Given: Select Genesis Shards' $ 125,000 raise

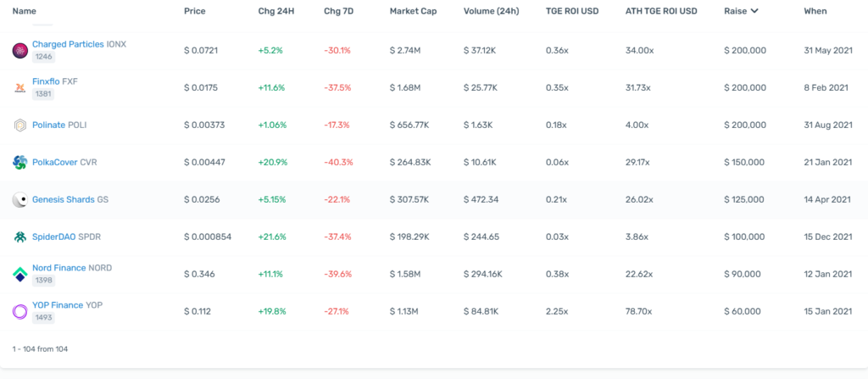Looking at the screenshot, I should pos(745,199).
